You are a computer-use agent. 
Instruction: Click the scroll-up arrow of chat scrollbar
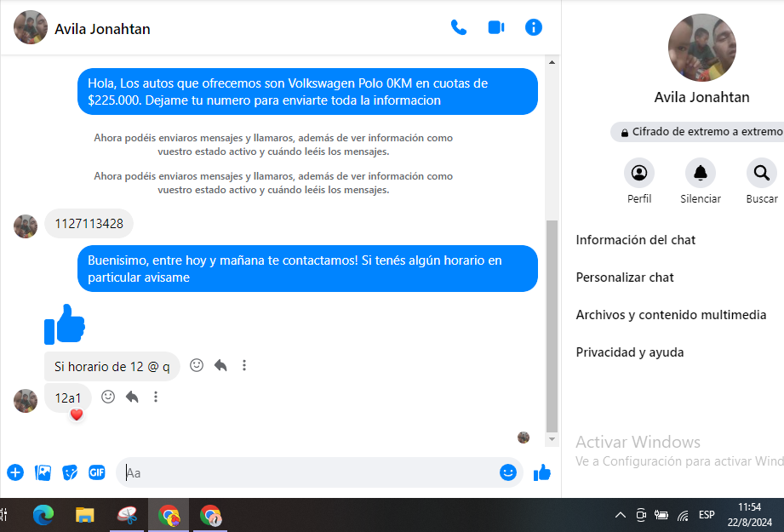[x=552, y=62]
